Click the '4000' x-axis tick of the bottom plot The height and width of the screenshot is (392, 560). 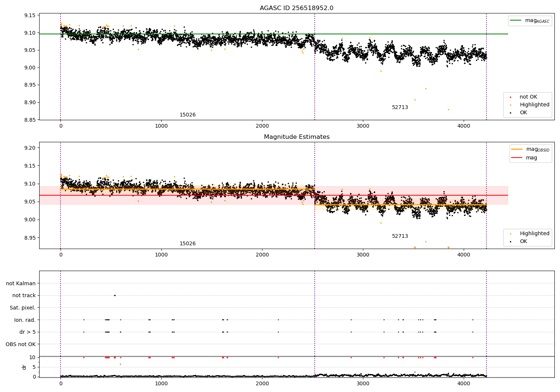point(464,383)
